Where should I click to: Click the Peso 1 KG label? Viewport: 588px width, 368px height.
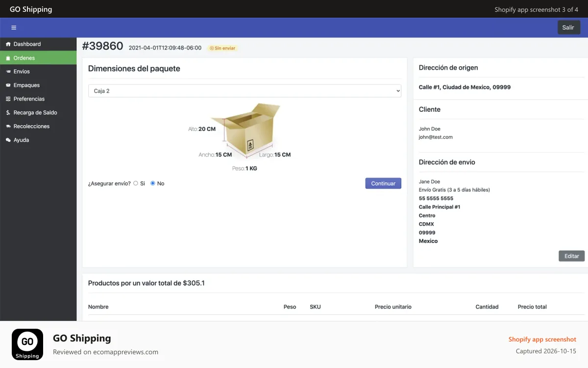tap(245, 168)
